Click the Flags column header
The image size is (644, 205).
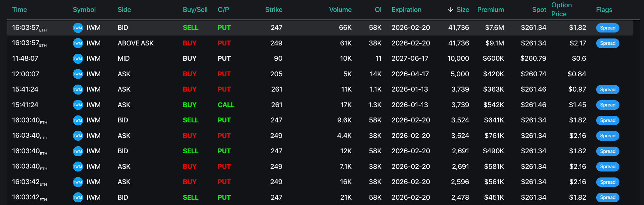pos(604,10)
